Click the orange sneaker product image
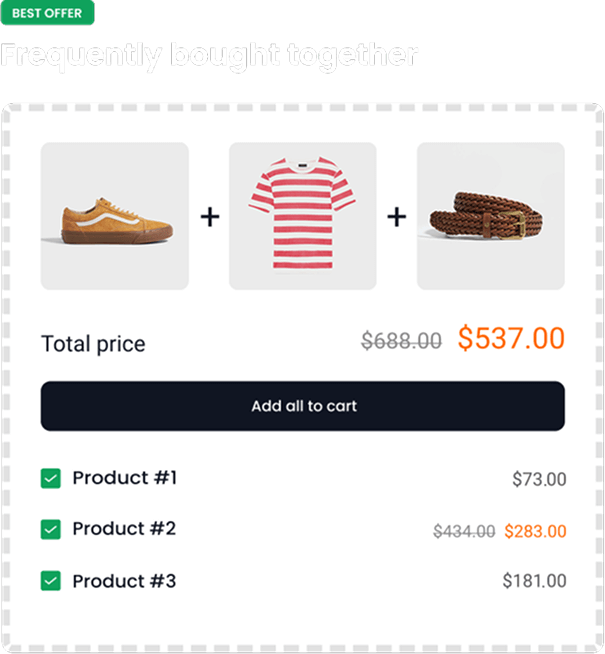Screen dimensions: 605x654 click(115, 216)
